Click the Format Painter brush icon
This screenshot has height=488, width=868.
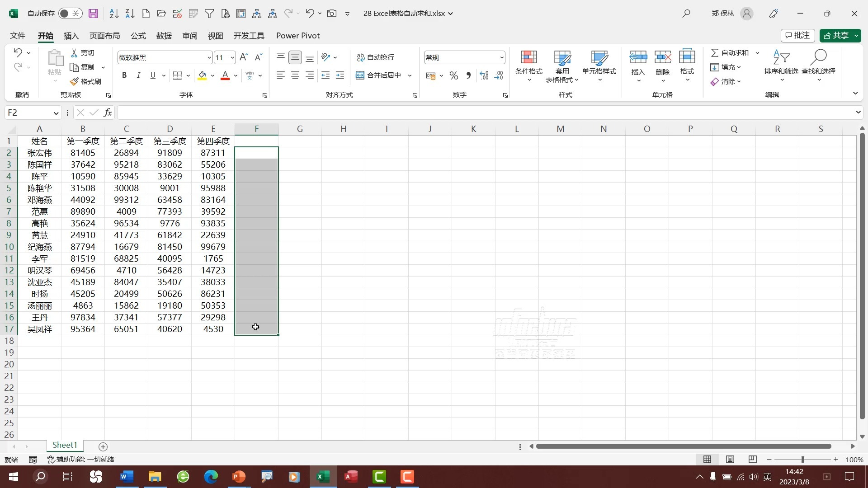[75, 82]
